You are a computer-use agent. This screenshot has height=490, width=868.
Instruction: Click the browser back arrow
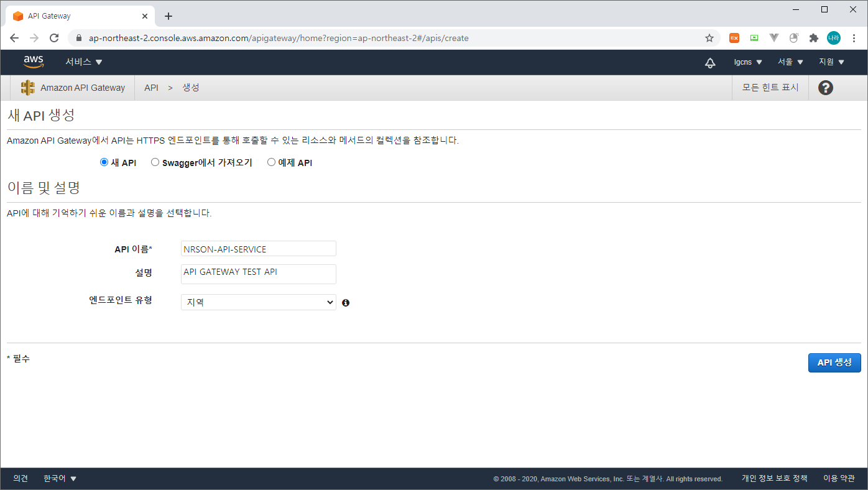pos(14,38)
